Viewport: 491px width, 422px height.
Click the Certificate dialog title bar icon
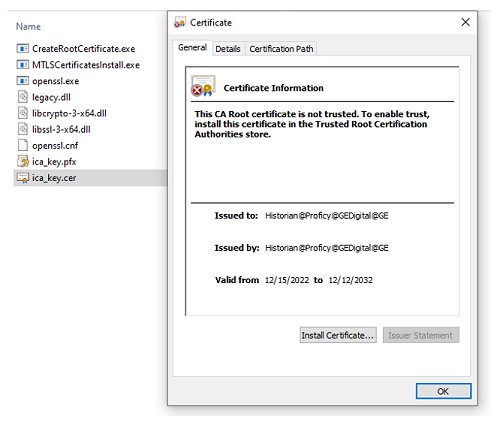pos(180,22)
